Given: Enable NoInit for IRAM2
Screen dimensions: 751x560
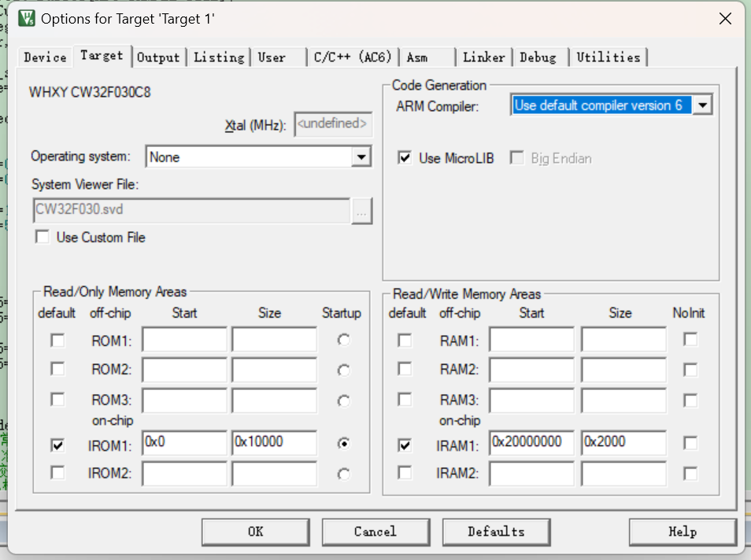Looking at the screenshot, I should tap(690, 473).
